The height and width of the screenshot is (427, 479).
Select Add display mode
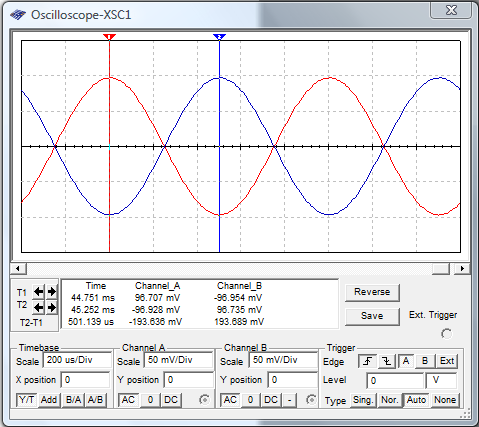[x=49, y=400]
